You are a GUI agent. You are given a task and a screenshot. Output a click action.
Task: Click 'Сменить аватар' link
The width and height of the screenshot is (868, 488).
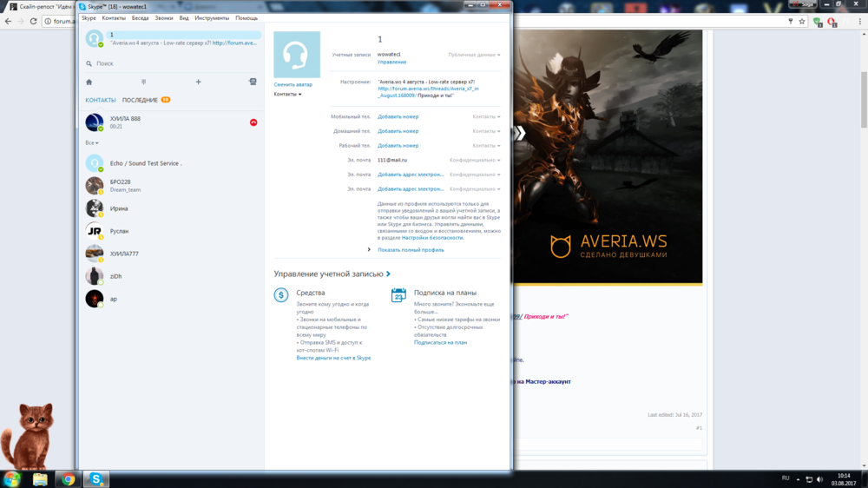tap(293, 84)
